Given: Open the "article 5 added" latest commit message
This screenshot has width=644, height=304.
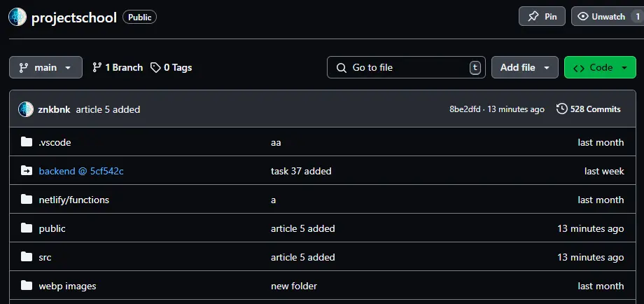Looking at the screenshot, I should pyautogui.click(x=108, y=109).
